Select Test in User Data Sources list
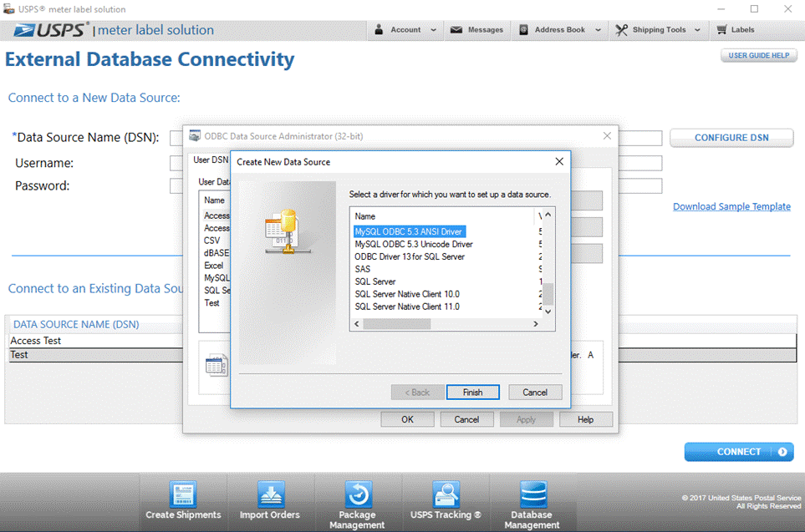This screenshot has width=805, height=532. click(211, 302)
